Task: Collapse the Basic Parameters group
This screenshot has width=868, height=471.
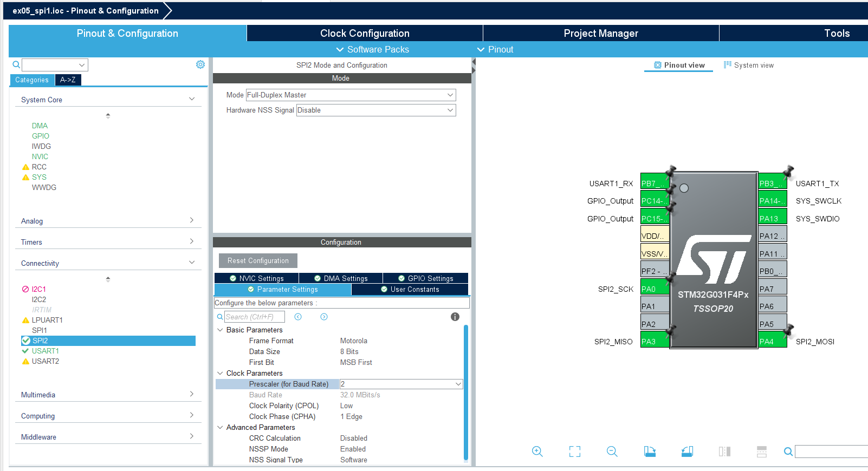Action: 220,330
